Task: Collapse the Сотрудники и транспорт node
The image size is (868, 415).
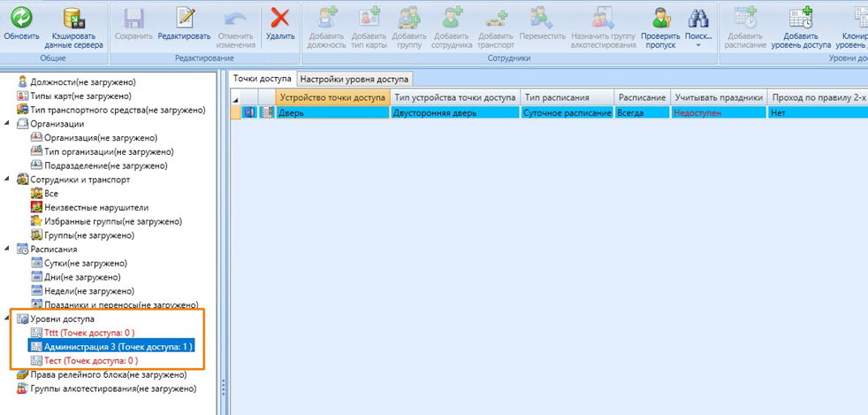Action: click(10, 180)
